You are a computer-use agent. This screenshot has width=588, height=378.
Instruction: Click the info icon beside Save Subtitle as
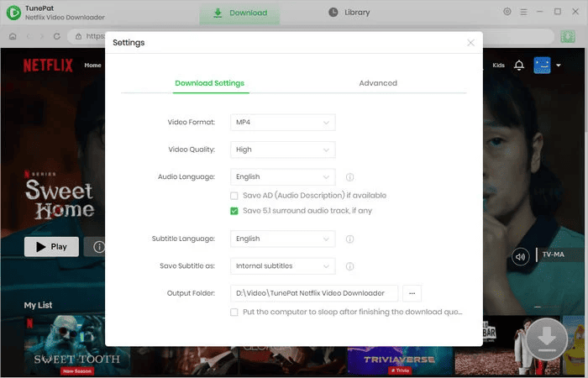[x=349, y=266]
